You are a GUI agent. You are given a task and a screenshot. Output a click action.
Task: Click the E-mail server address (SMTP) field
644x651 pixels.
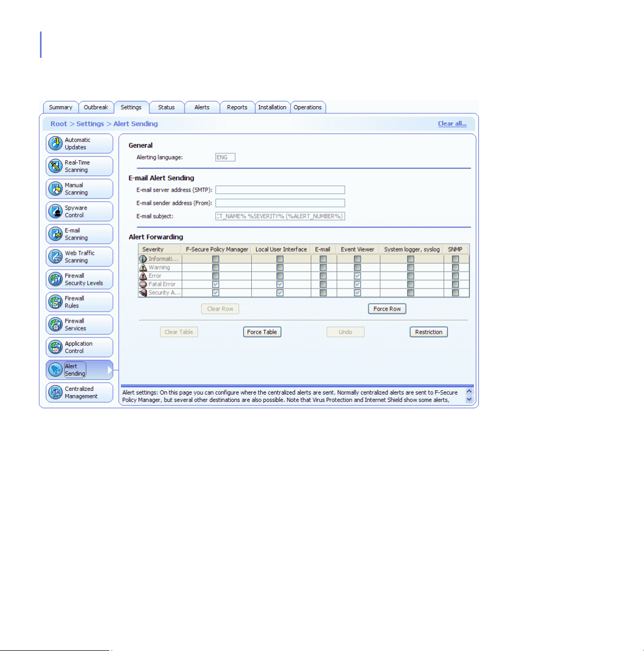280,190
